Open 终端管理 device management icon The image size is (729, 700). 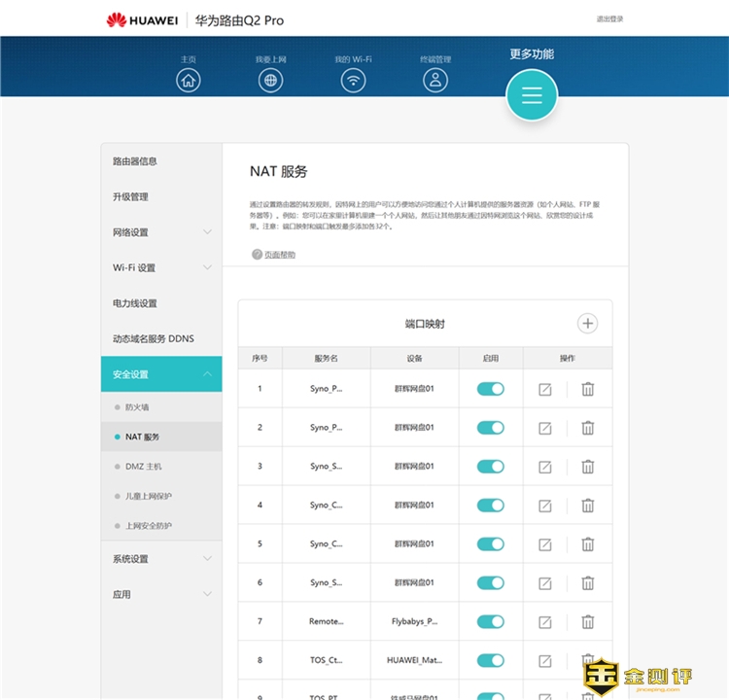[436, 81]
